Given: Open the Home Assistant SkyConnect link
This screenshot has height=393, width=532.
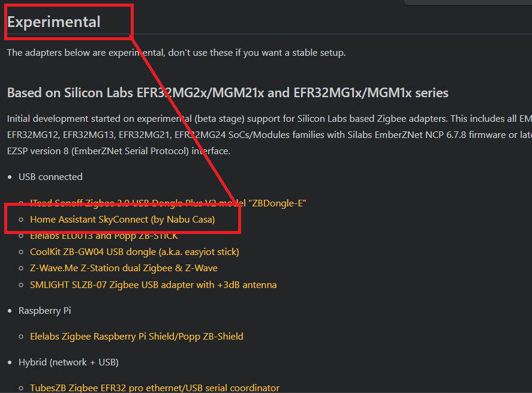Looking at the screenshot, I should tap(122, 220).
